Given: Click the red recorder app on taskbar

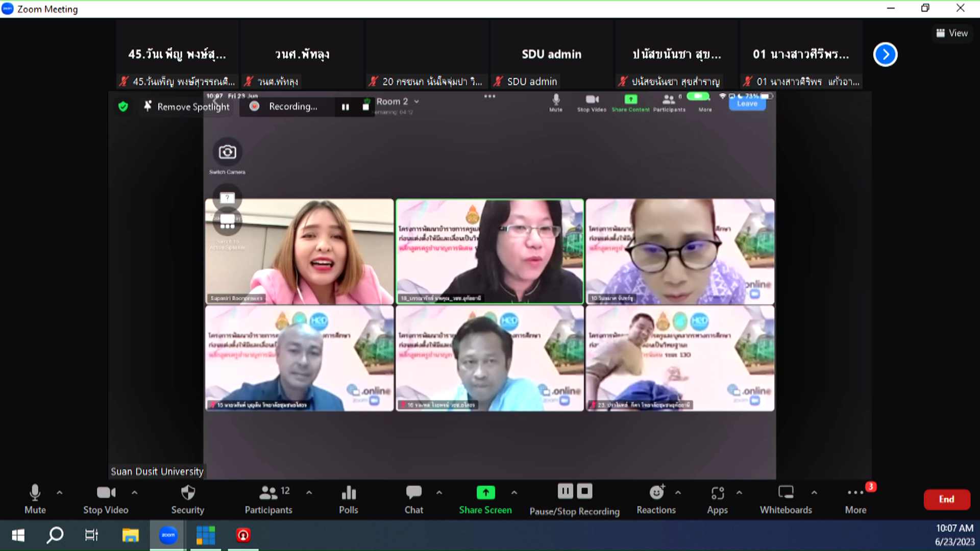Looking at the screenshot, I should click(243, 535).
